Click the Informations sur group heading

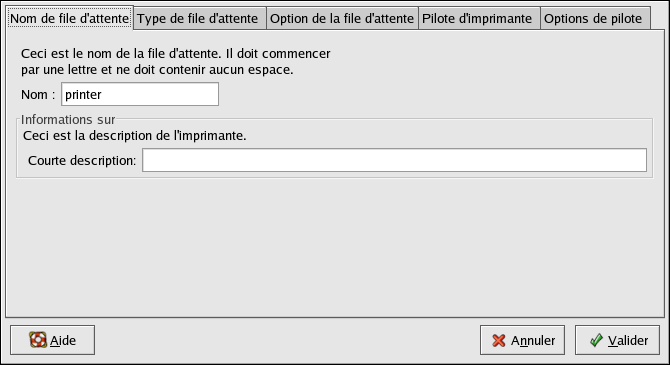click(68, 119)
